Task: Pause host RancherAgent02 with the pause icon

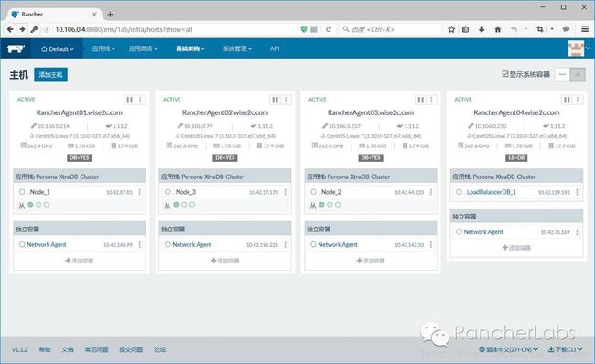Action: point(276,100)
